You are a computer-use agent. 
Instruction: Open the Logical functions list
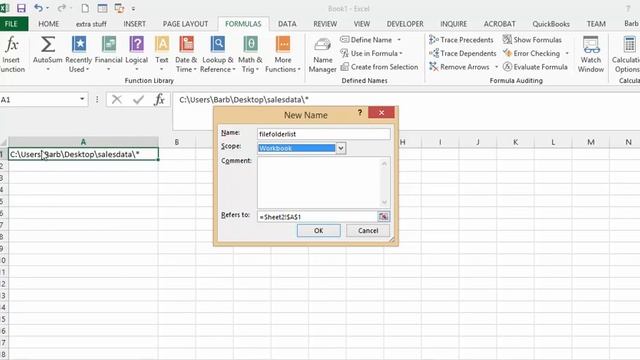pos(136,54)
